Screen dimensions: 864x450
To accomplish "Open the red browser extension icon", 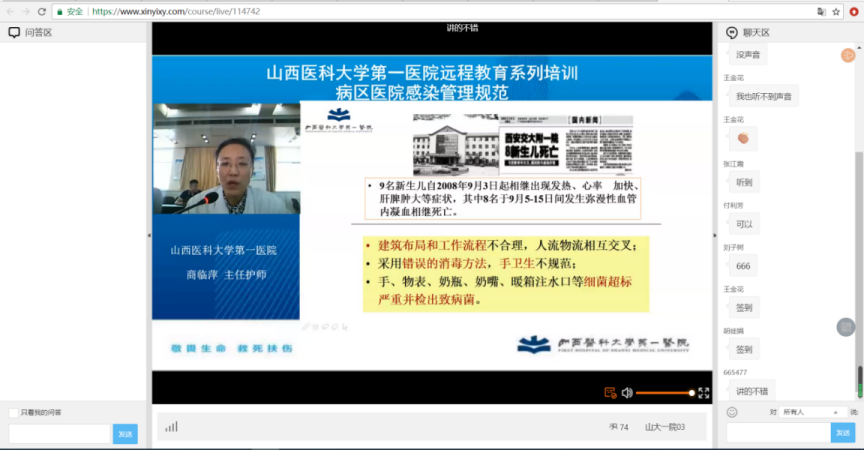I will (854, 12).
